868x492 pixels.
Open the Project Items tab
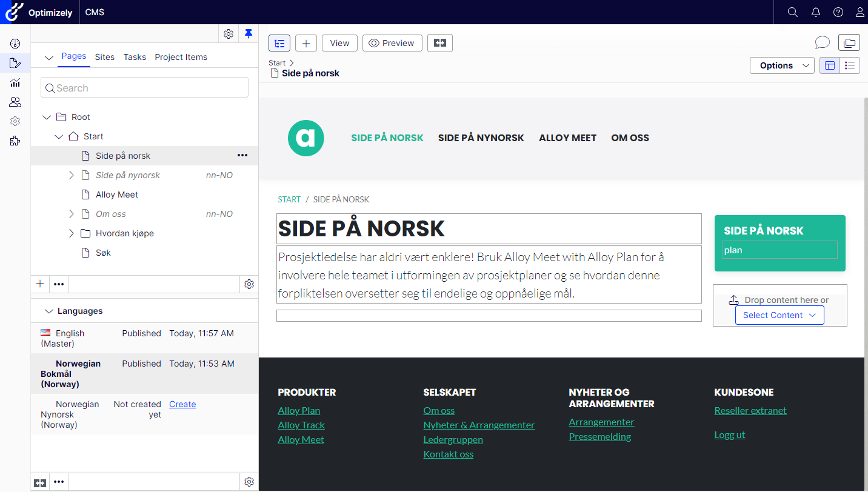(181, 57)
